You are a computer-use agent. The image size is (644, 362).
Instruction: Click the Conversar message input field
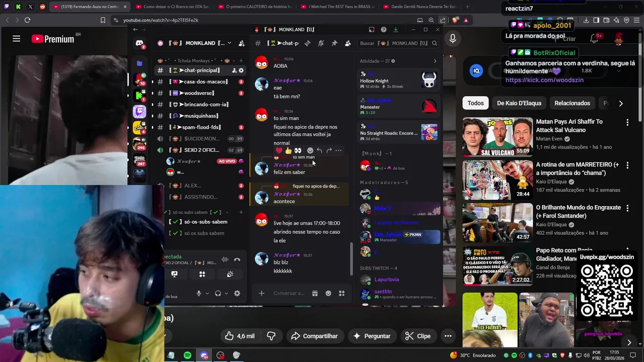pos(289,293)
